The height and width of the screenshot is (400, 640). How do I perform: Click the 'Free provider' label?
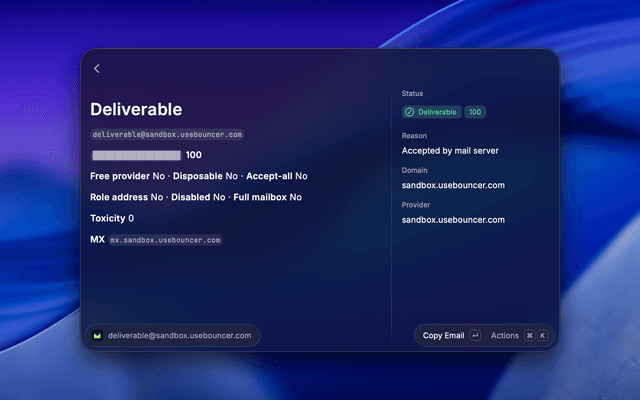tap(120, 176)
